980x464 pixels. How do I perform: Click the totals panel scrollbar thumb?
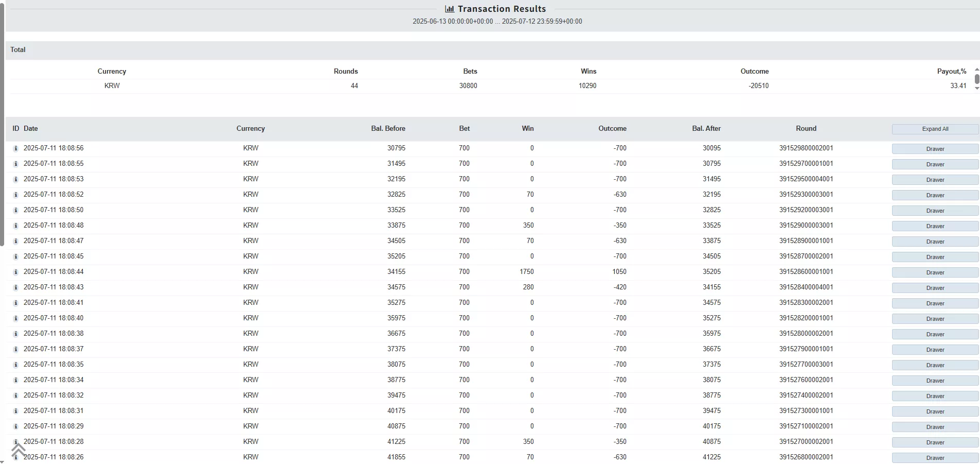pos(977,79)
